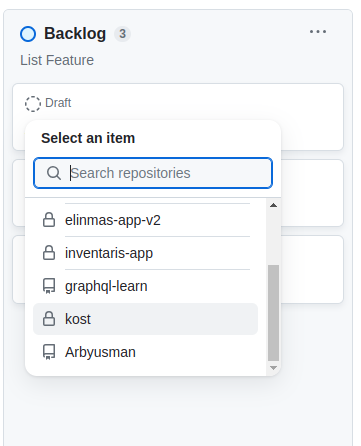Viewport: 361px width, 446px height.
Task: Choose the graphql-learn repository
Action: click(x=145, y=286)
